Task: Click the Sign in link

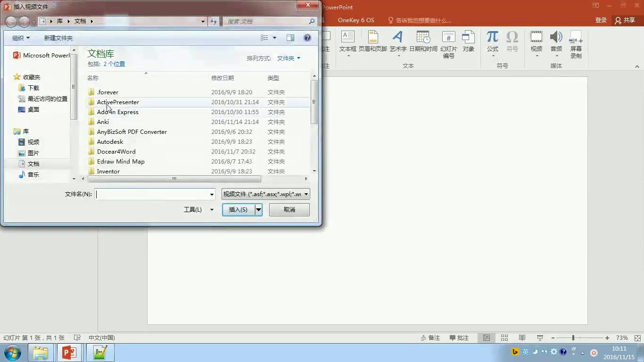Action: (601, 20)
